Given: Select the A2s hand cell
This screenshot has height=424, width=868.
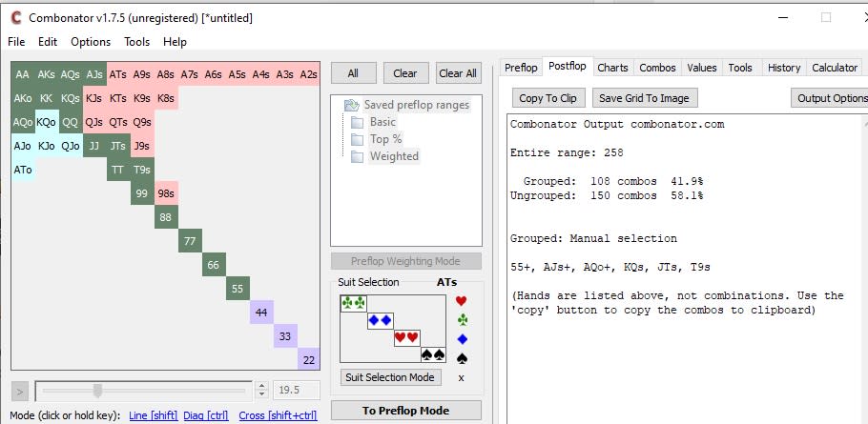Looking at the screenshot, I should click(308, 74).
